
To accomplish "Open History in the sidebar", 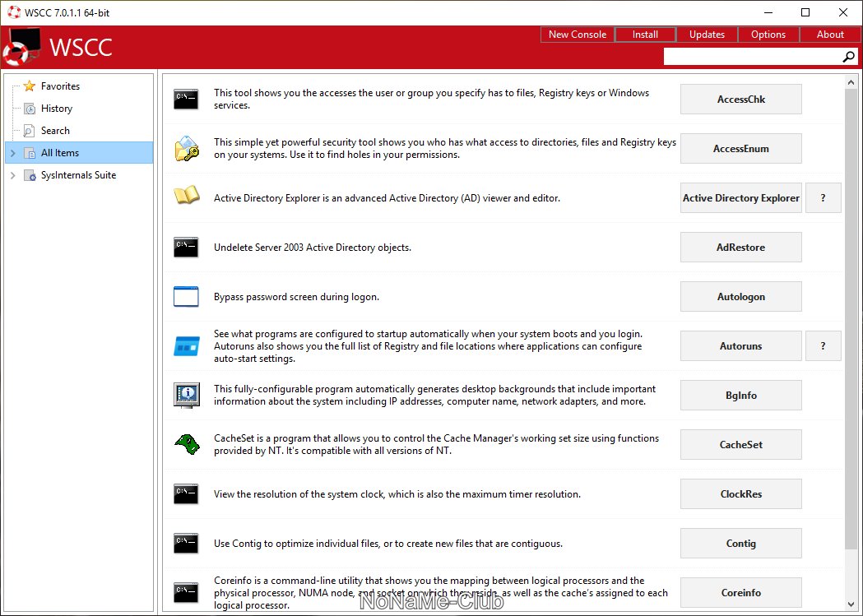I will (x=56, y=109).
